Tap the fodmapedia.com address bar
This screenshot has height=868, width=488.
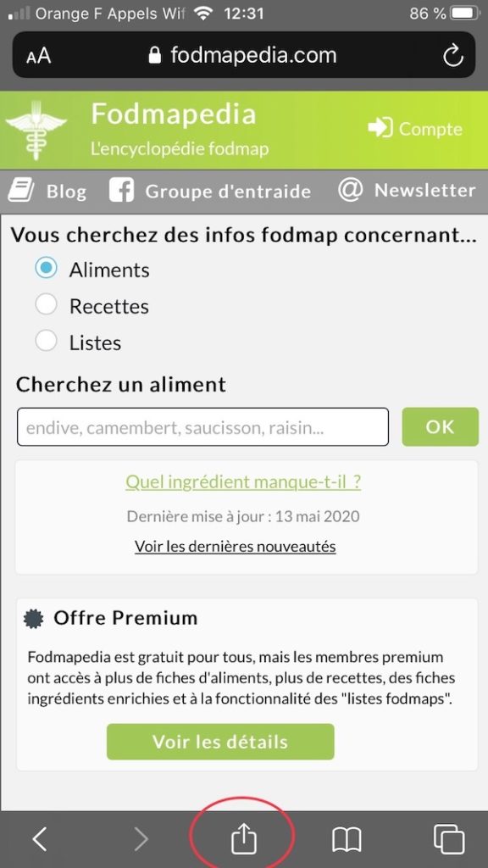tap(243, 55)
